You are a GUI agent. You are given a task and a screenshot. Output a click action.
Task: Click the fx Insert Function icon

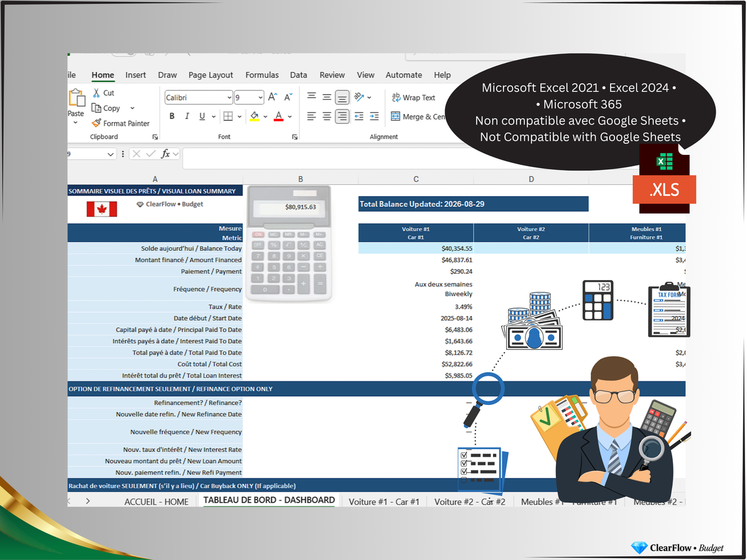pyautogui.click(x=166, y=154)
